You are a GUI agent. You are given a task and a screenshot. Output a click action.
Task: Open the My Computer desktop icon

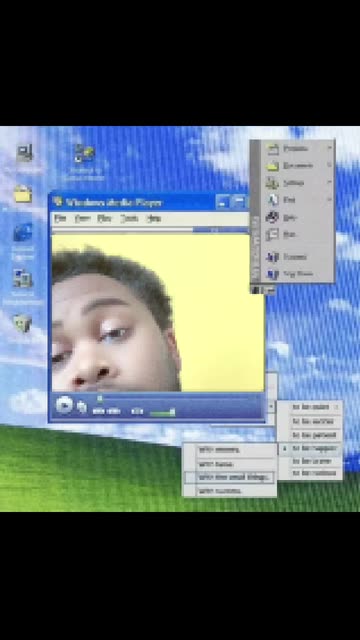point(24,154)
